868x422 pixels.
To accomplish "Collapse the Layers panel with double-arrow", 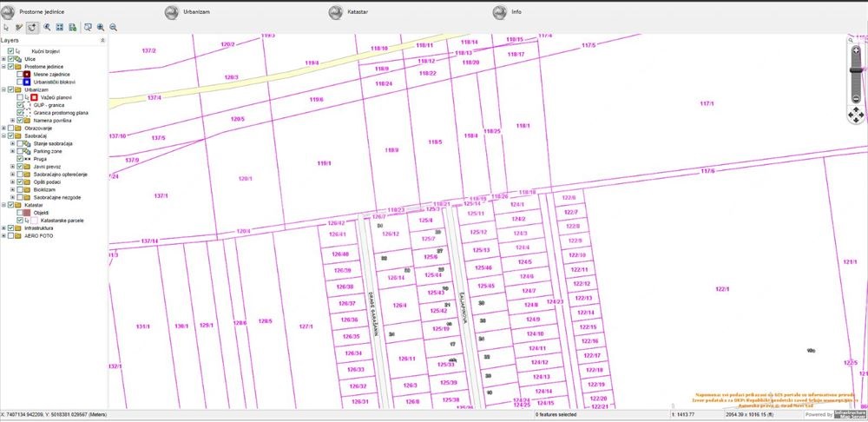I will point(103,40).
